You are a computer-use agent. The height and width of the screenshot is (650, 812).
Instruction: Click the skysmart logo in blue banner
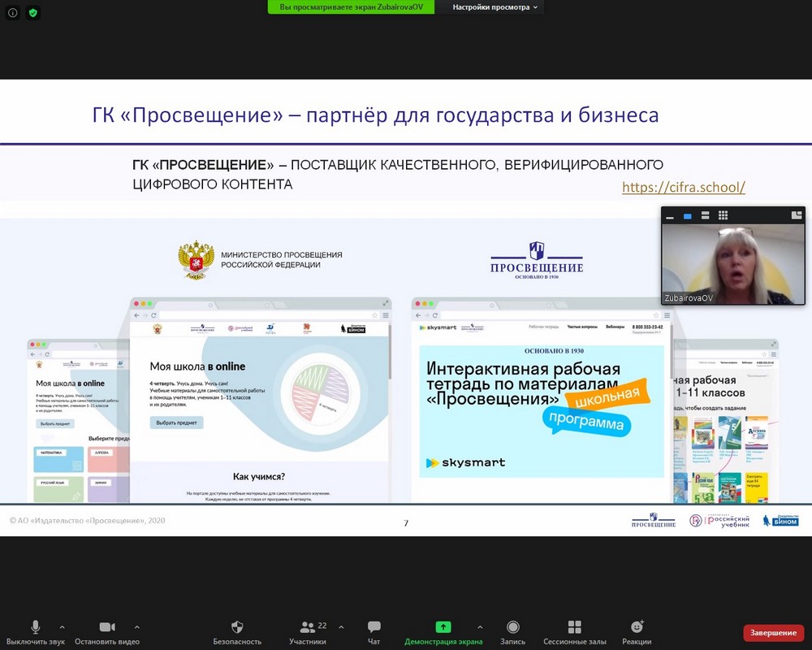(465, 462)
